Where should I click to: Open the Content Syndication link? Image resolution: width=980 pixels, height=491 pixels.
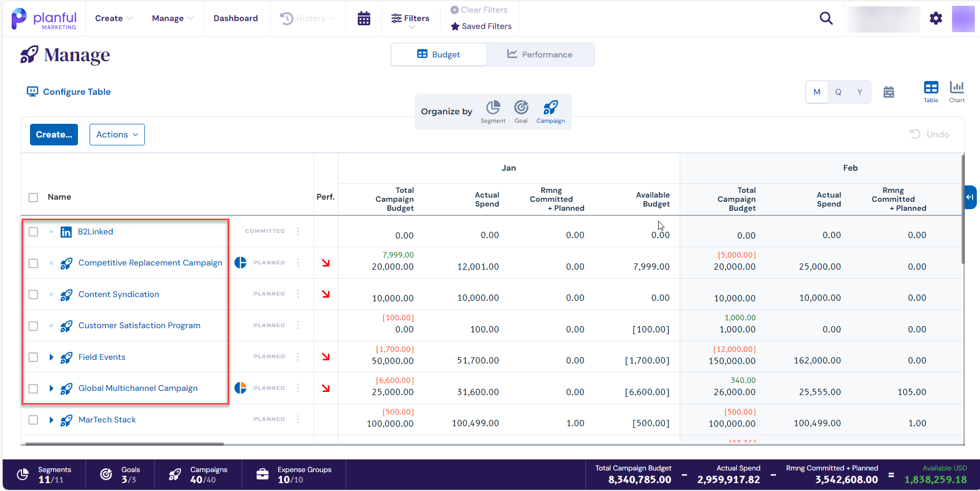click(x=119, y=294)
